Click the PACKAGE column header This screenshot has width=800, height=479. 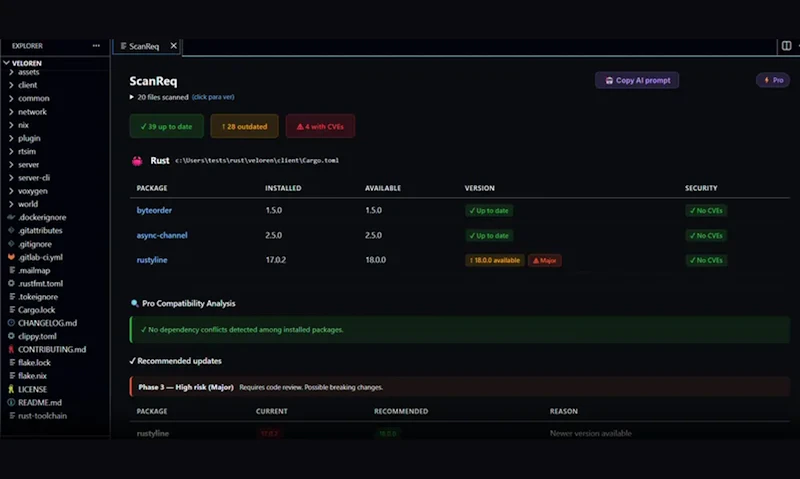[x=152, y=188]
